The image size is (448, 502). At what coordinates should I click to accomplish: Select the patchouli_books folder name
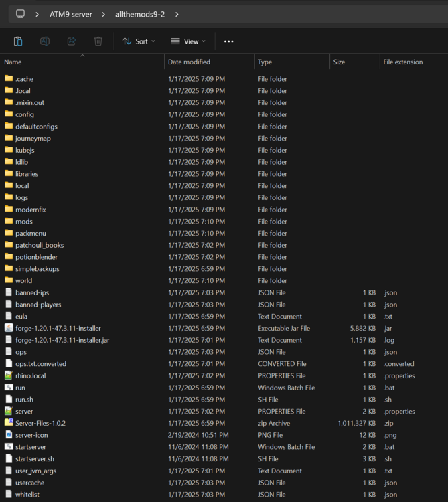(40, 245)
